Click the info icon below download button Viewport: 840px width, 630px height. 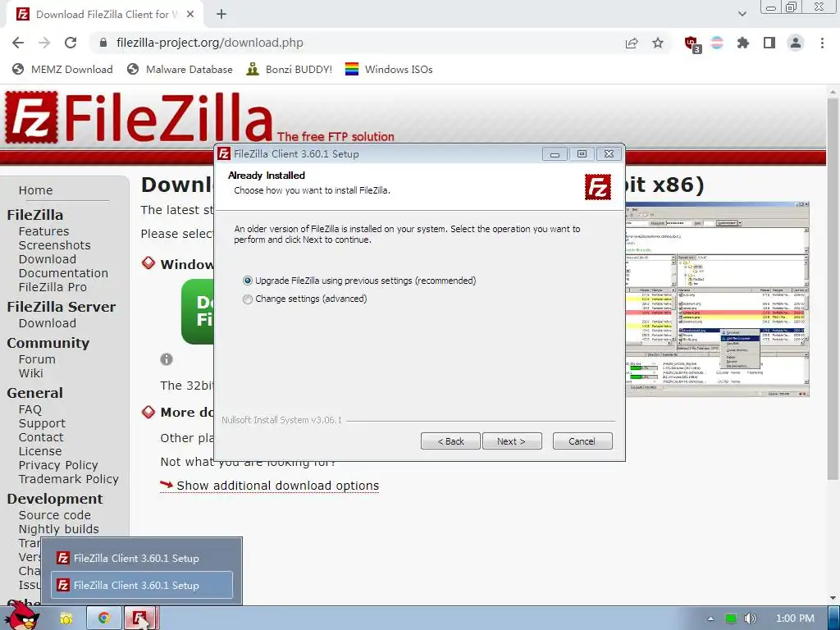click(x=167, y=359)
